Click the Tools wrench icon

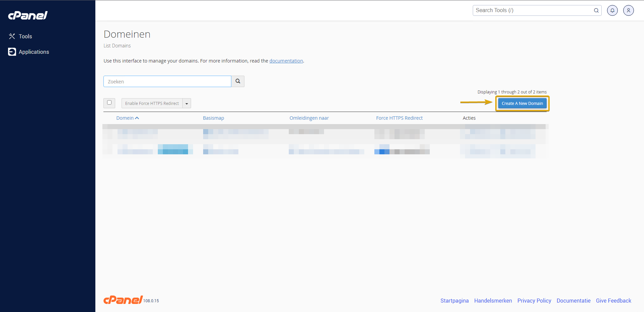(12, 36)
